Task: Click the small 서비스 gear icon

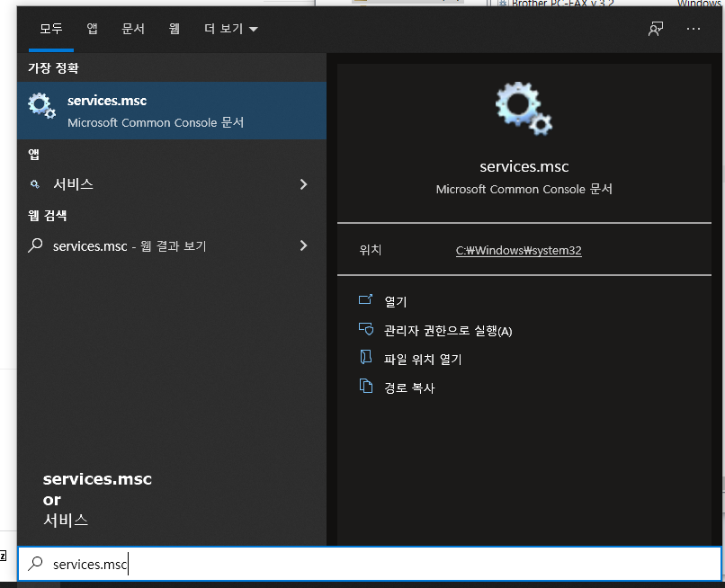Action: 35,184
